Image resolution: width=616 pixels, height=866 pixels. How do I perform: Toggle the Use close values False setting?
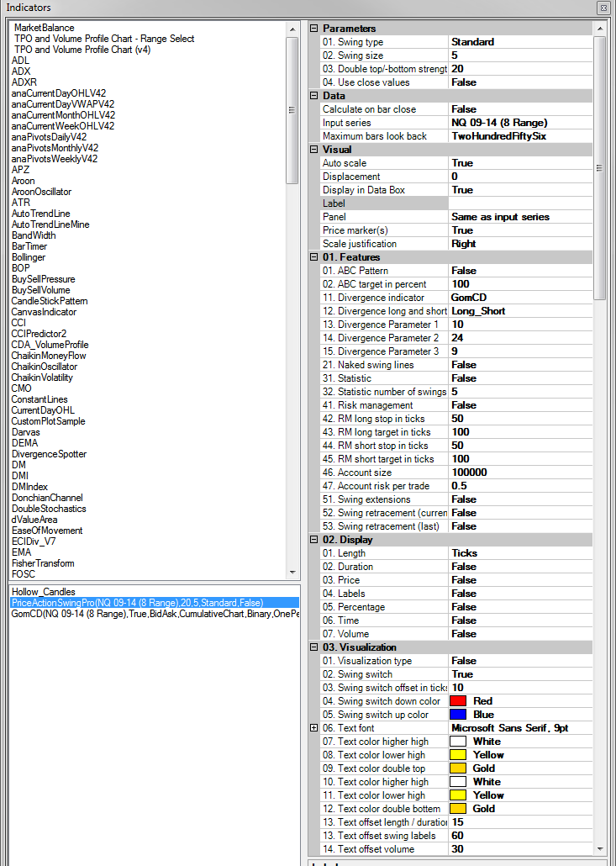520,82
